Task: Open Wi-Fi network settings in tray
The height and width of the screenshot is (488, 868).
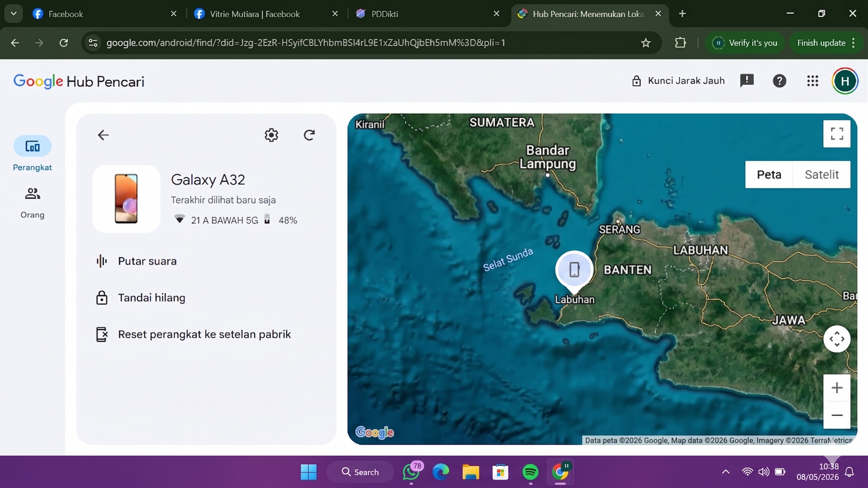Action: tap(748, 472)
